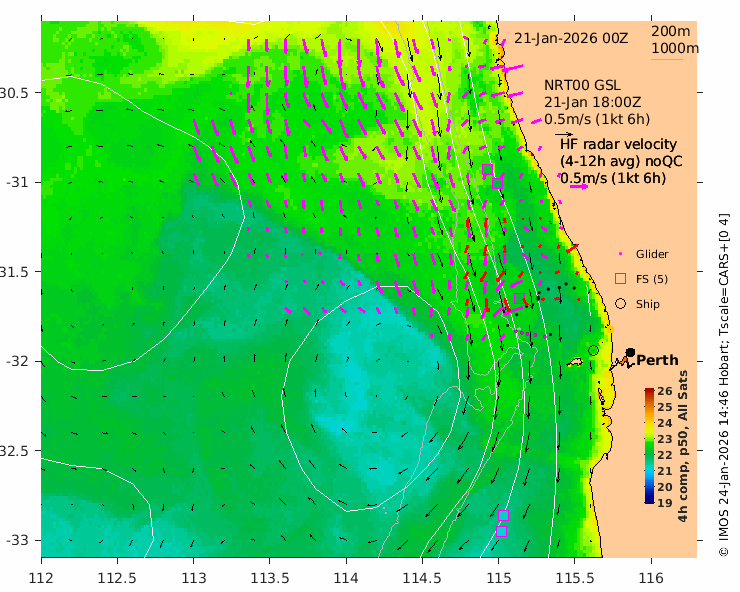Click '0.5m/s (1kt 6h)' beneath the 18:00Z timestamp
740x592 pixels.
click(597, 119)
